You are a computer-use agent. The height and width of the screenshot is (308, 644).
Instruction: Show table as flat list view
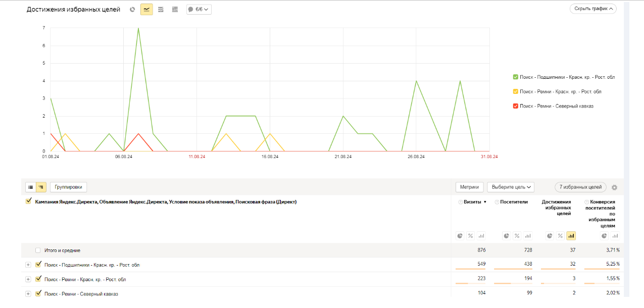point(31,187)
